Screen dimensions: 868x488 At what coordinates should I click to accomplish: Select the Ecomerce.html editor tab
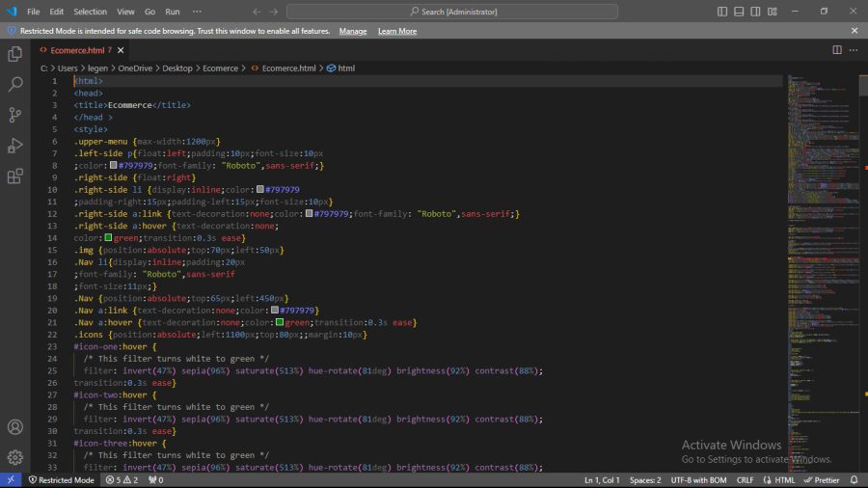point(81,50)
